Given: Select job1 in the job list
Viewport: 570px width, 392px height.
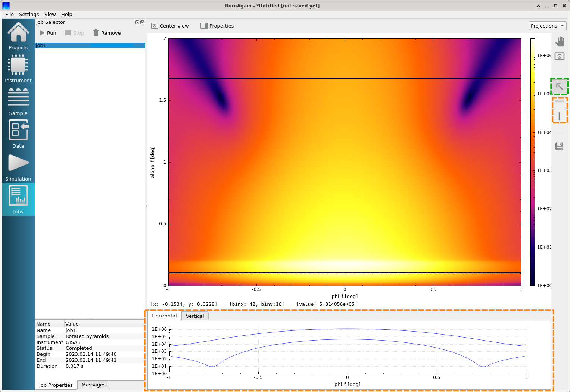Looking at the screenshot, I should [x=90, y=45].
